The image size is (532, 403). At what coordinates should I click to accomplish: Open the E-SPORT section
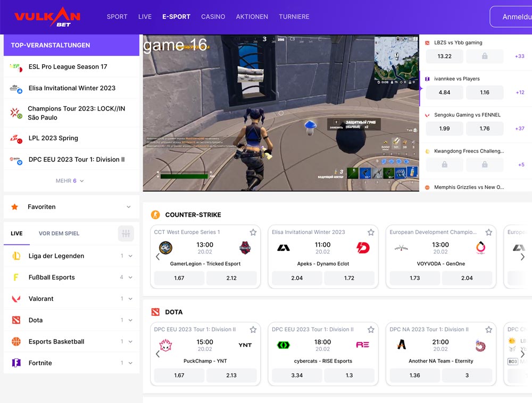click(177, 16)
